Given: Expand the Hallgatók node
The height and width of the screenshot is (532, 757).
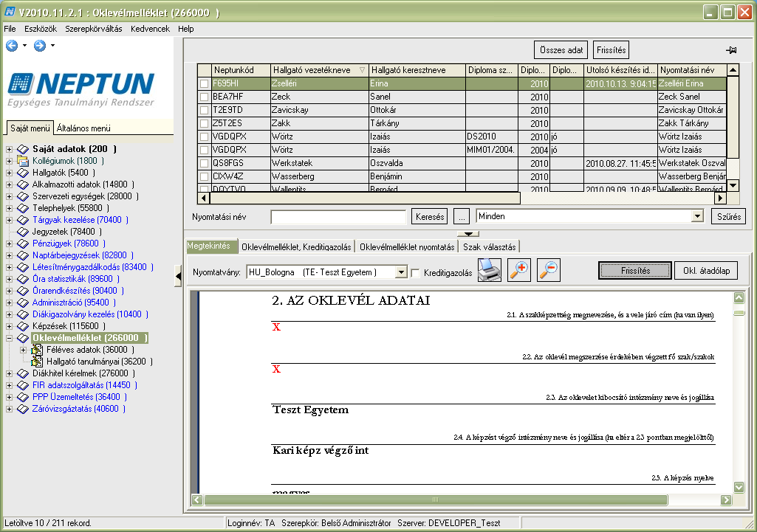Looking at the screenshot, I should click(9, 173).
